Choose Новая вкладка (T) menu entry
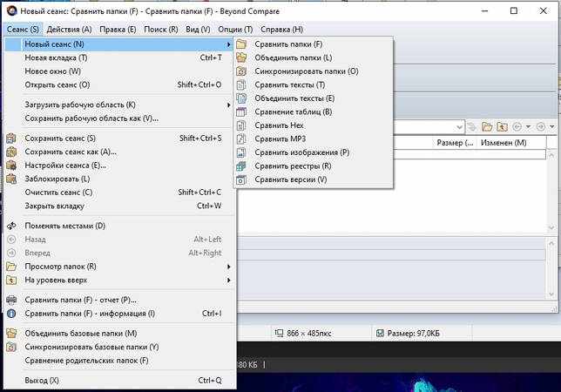The width and height of the screenshot is (561, 392). [120, 57]
